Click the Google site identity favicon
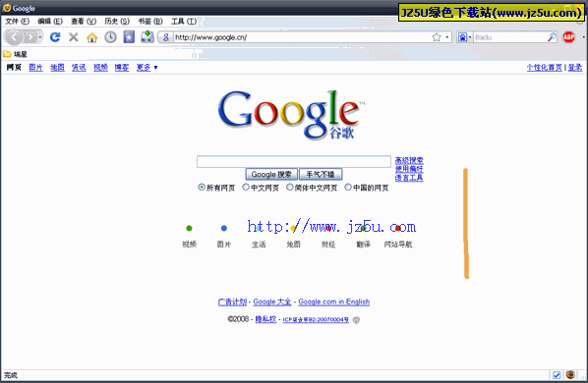This screenshot has height=383, width=588. (165, 37)
